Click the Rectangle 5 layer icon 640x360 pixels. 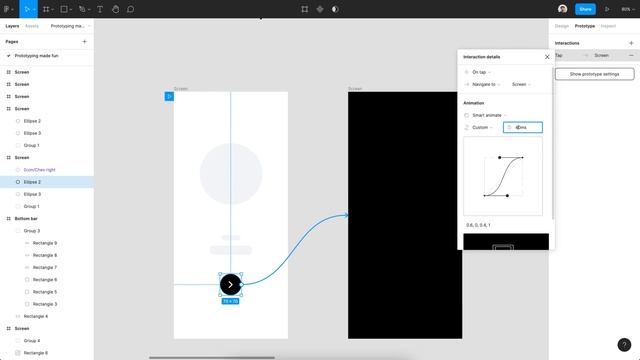point(27,292)
